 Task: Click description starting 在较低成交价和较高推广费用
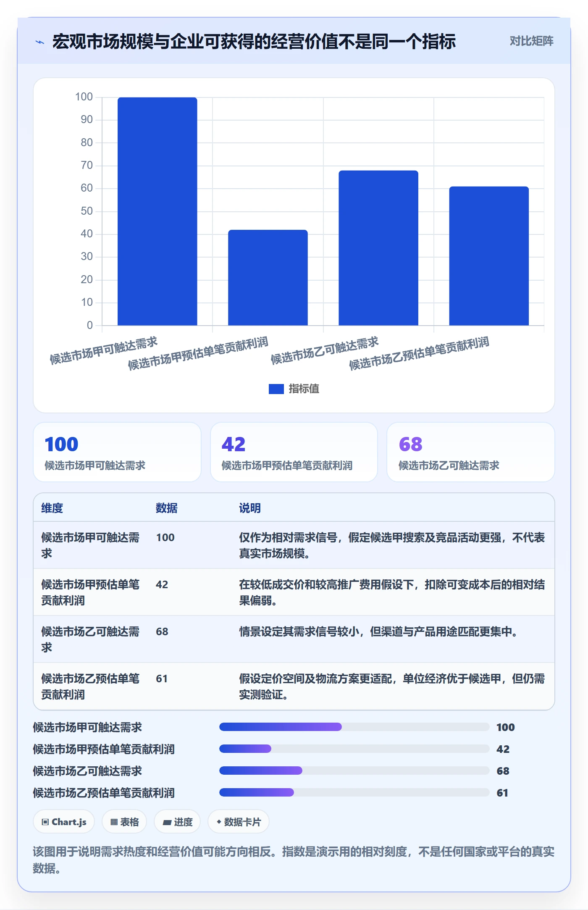[x=392, y=592]
